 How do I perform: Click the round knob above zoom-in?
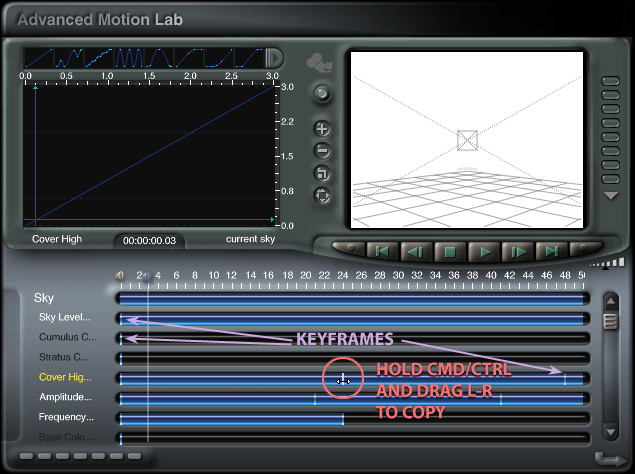[322, 94]
